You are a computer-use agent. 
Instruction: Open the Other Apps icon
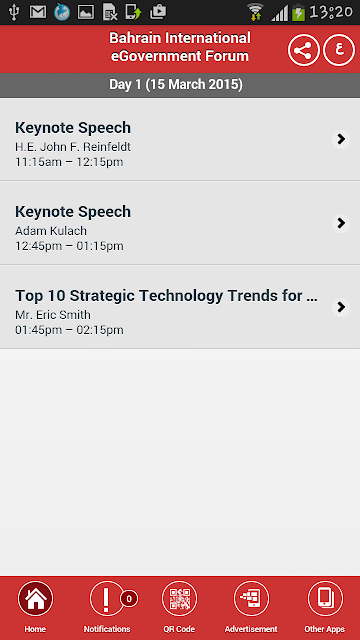pos(325,598)
